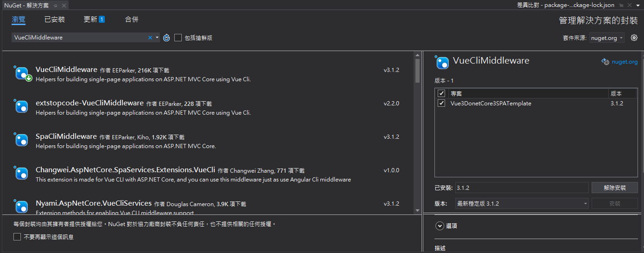Select the VueCliMiddleware package title in list
This screenshot has width=644, height=253.
coord(66,70)
